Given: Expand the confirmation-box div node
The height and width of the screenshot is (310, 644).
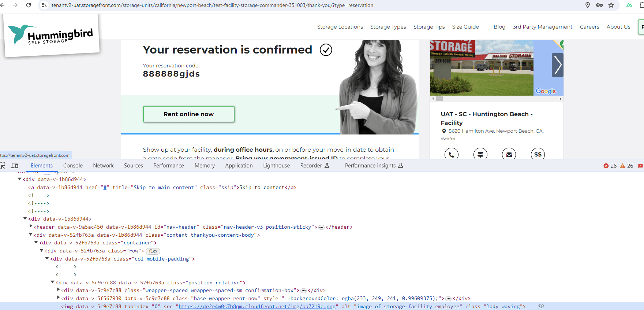Looking at the screenshot, I should [x=58, y=290].
